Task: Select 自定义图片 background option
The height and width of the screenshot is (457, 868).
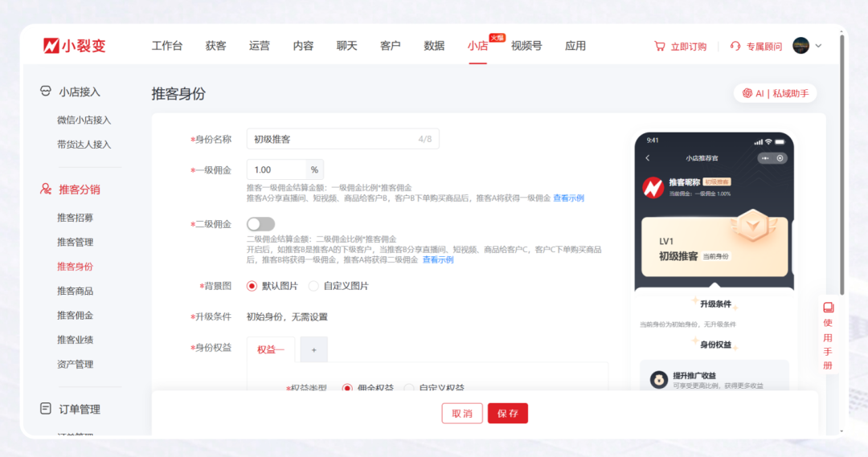Action: (313, 286)
